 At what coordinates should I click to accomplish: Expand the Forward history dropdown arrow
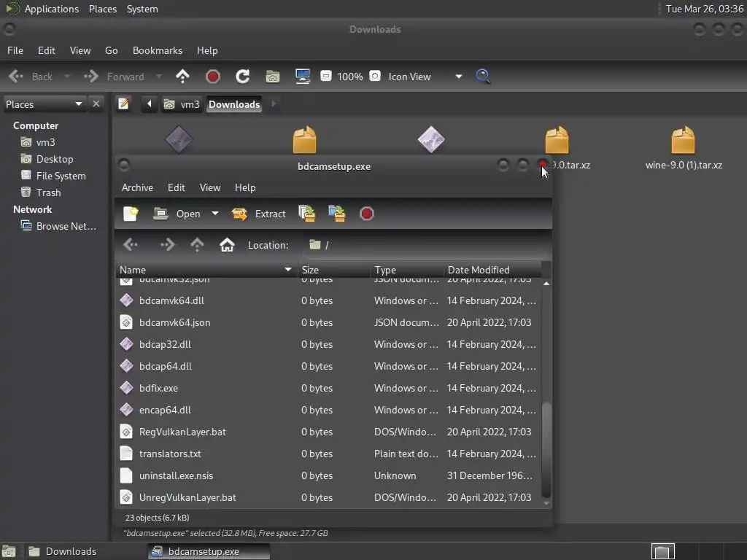pos(159,77)
